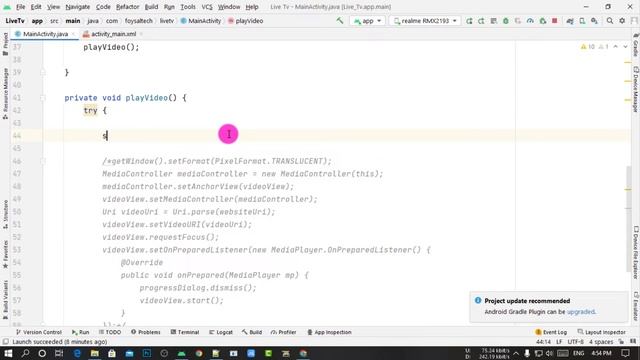640x360 pixels.
Task: Click the Run with Coverage icon
Action: coord(518,21)
